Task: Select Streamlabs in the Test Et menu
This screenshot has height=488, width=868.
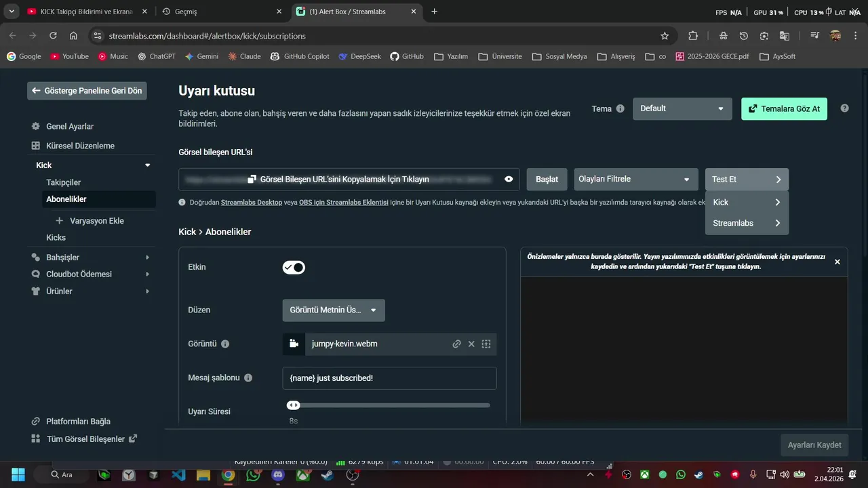Action: coord(747,223)
